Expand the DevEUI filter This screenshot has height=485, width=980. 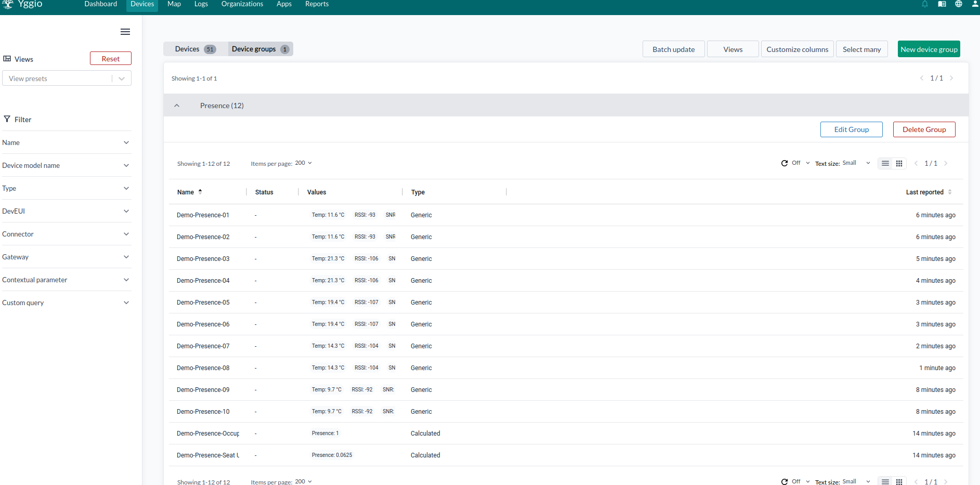click(67, 211)
